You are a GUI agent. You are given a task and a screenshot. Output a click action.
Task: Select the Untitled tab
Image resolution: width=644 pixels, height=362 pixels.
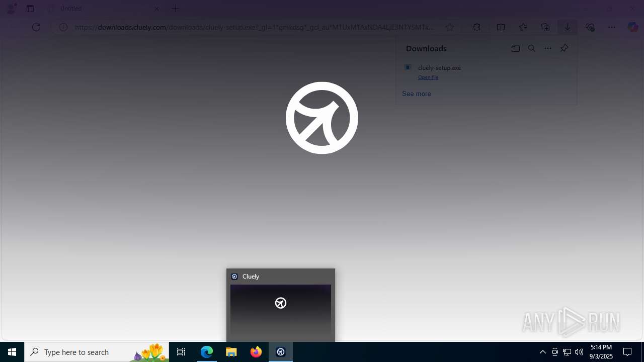coord(103,9)
